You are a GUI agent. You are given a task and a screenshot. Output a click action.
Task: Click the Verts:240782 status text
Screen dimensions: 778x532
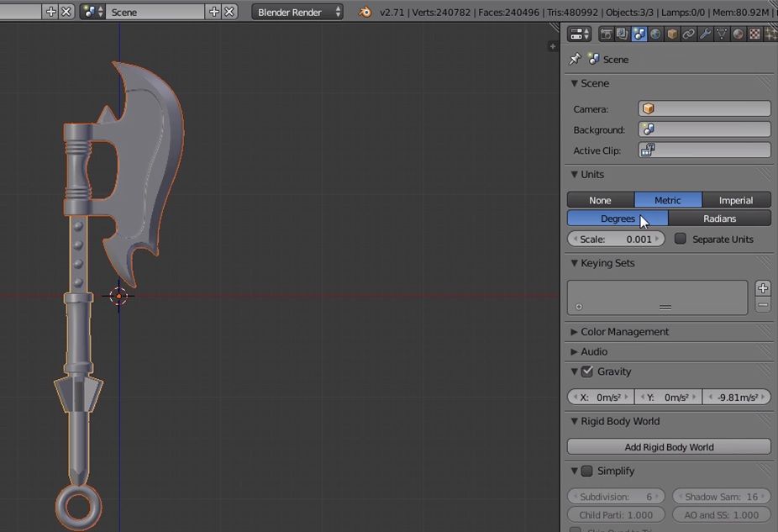click(441, 12)
